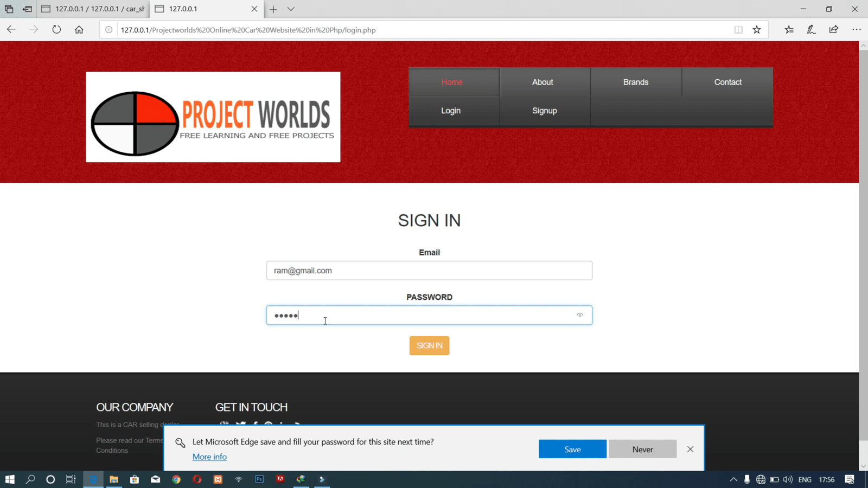Image resolution: width=868 pixels, height=488 pixels.
Task: Open the Brands menu item
Action: tap(635, 82)
